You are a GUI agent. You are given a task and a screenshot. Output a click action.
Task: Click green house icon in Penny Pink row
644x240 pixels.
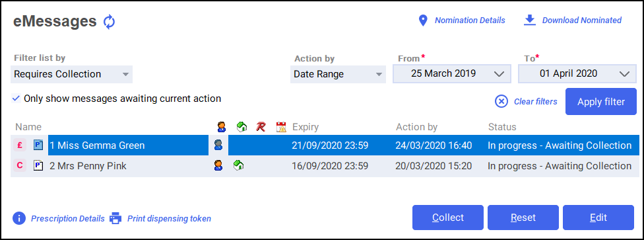[x=238, y=165]
